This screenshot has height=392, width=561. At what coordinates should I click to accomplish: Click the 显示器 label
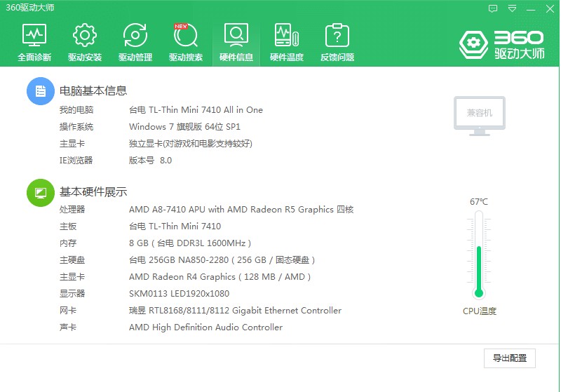pos(72,294)
